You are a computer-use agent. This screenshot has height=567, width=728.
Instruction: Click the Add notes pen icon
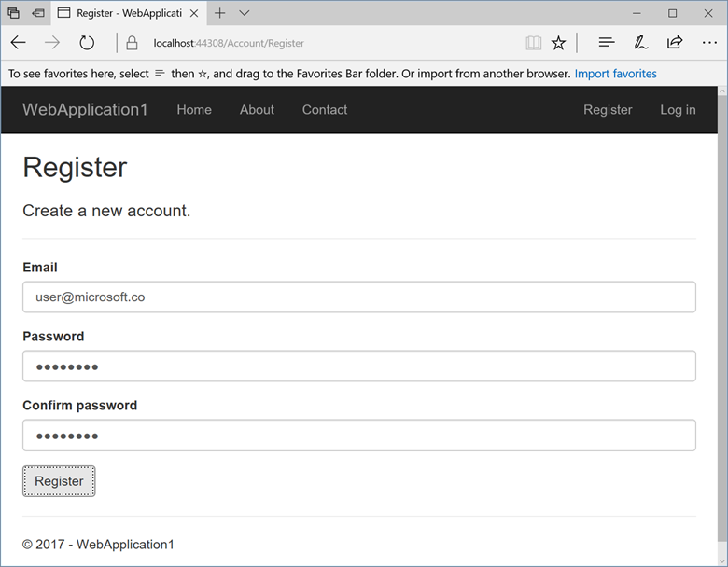640,43
